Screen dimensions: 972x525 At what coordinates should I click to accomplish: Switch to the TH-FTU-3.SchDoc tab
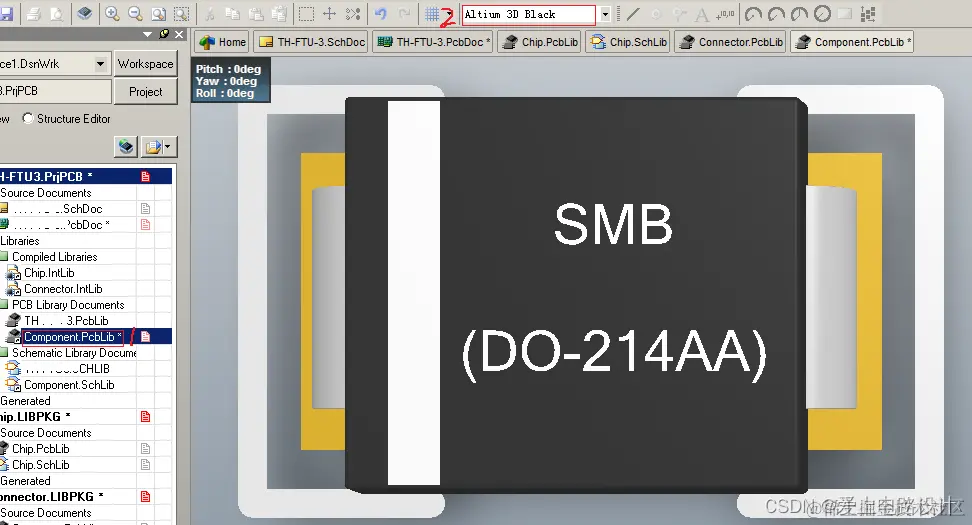(312, 42)
